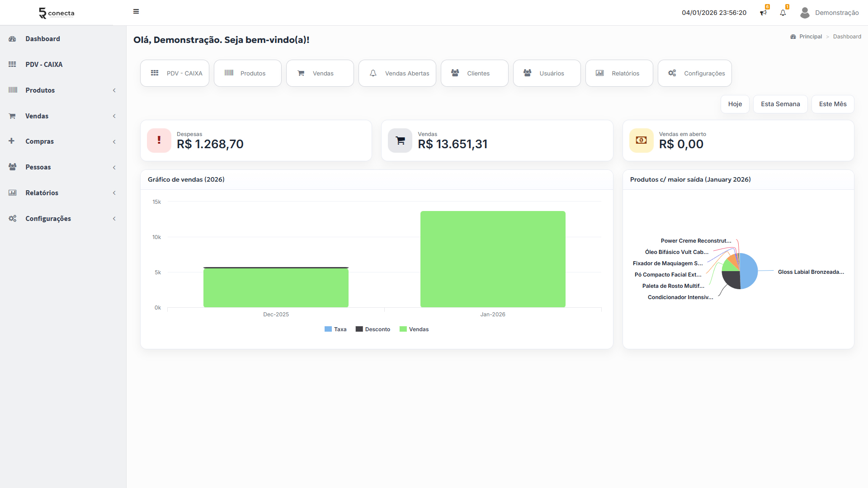
Task: Click the Principal breadcrumb link
Action: coord(810,37)
